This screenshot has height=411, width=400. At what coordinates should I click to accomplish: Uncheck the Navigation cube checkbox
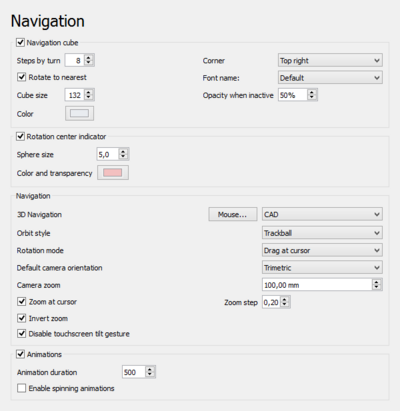(x=21, y=43)
